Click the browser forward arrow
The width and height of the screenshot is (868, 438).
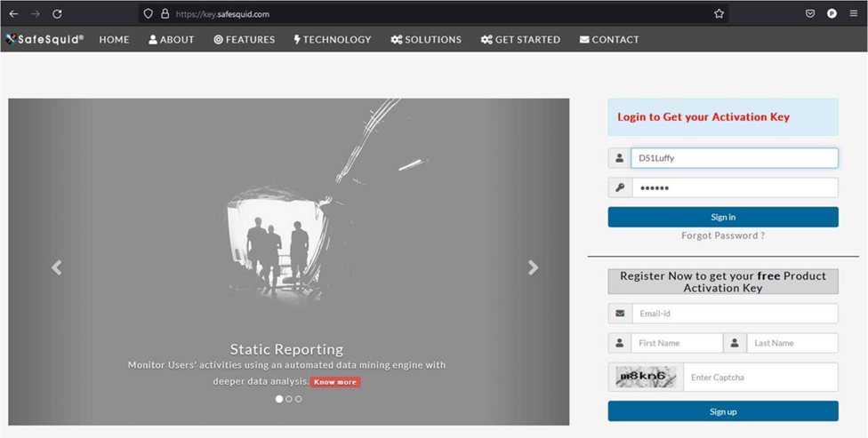36,14
